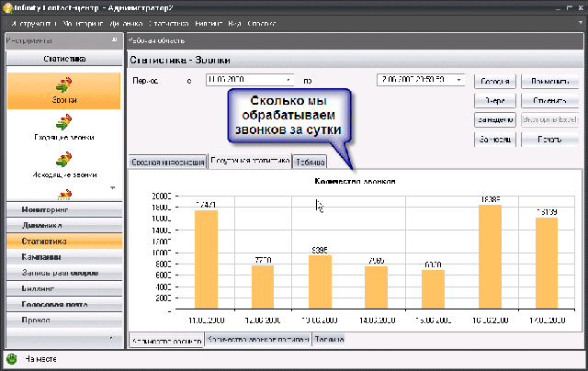Select Голосовая почта in navigation pane
Screen dimensions: 588x371
pos(64,304)
